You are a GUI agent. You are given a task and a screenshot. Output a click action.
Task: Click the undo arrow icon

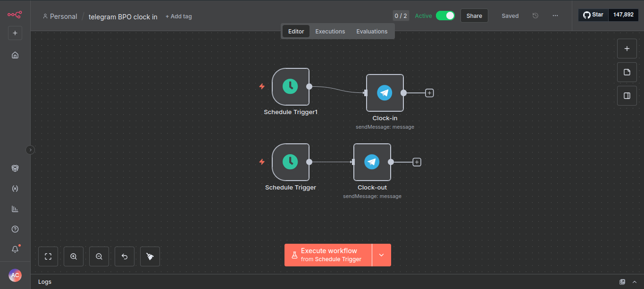click(x=124, y=256)
